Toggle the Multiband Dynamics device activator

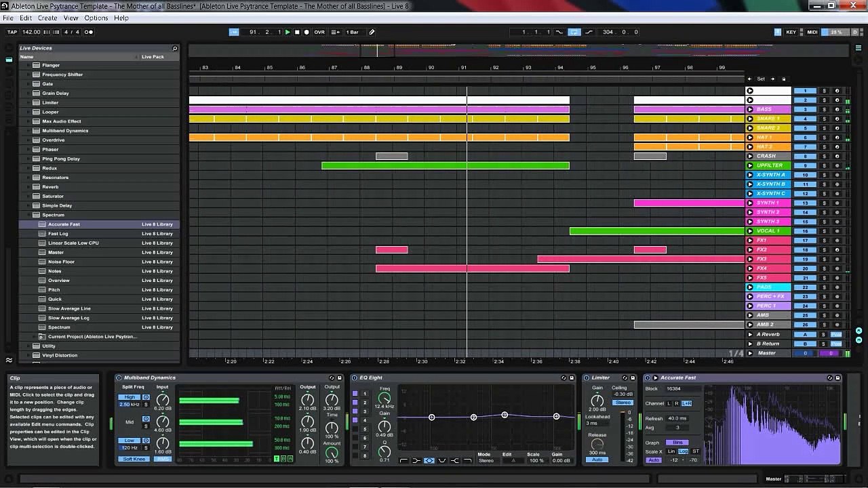point(119,378)
